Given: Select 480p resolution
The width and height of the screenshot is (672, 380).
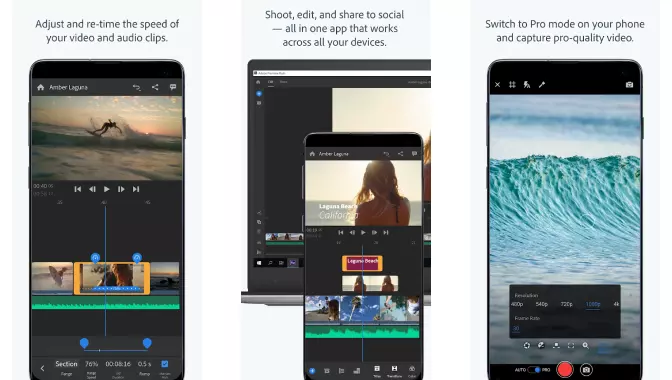Looking at the screenshot, I should pos(517,304).
